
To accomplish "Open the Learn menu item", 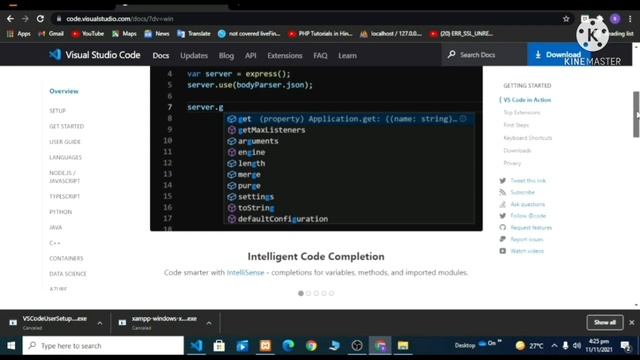I will (x=347, y=56).
